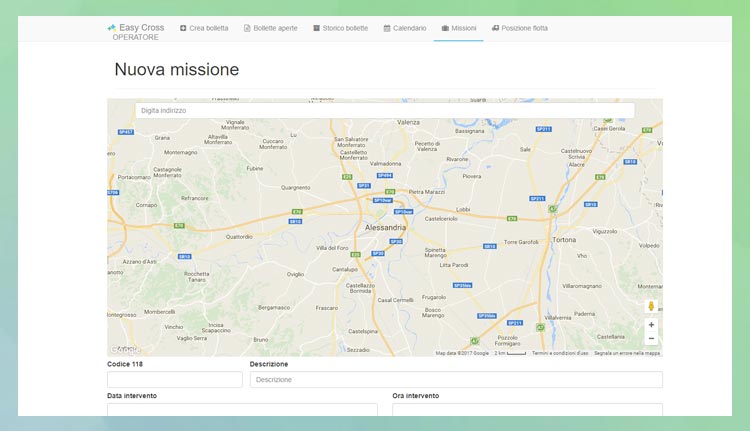Select the Missioni tab

459,28
